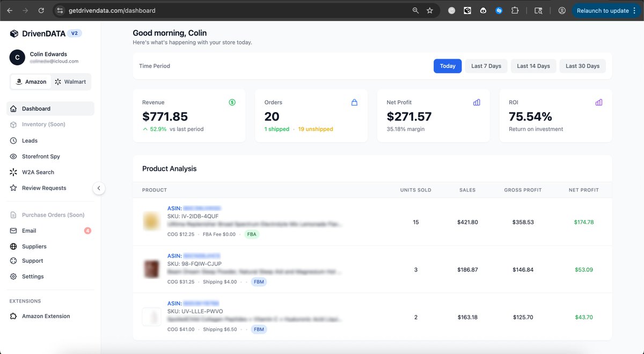Click the W2A Search spark icon

13,172
